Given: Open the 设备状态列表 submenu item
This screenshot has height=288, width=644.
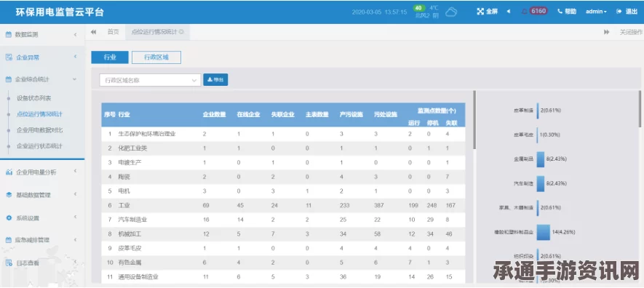Looking at the screenshot, I should pos(34,98).
